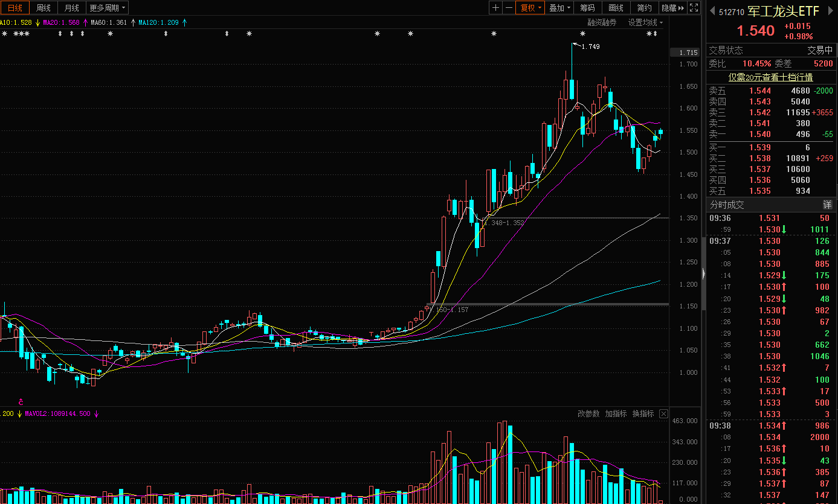838x504 pixels.
Task: Go to previous stock with left arrow
Action: [x=711, y=11]
